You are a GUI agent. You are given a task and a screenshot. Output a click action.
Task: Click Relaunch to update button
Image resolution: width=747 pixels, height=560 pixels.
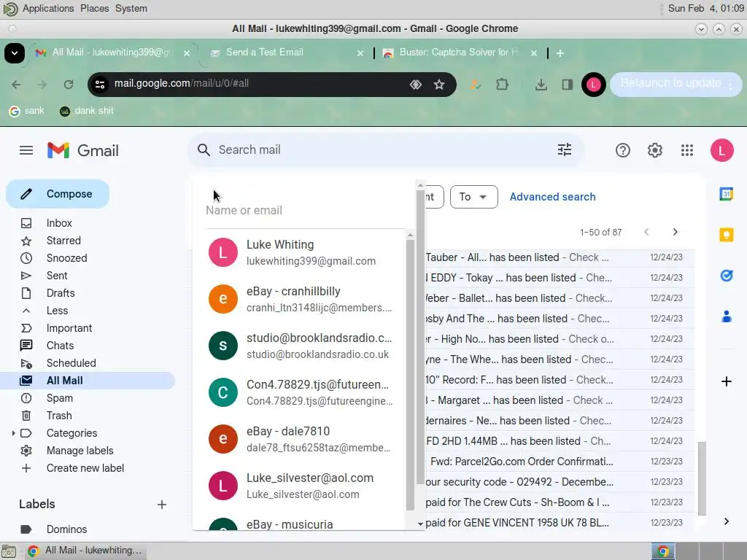tap(676, 84)
